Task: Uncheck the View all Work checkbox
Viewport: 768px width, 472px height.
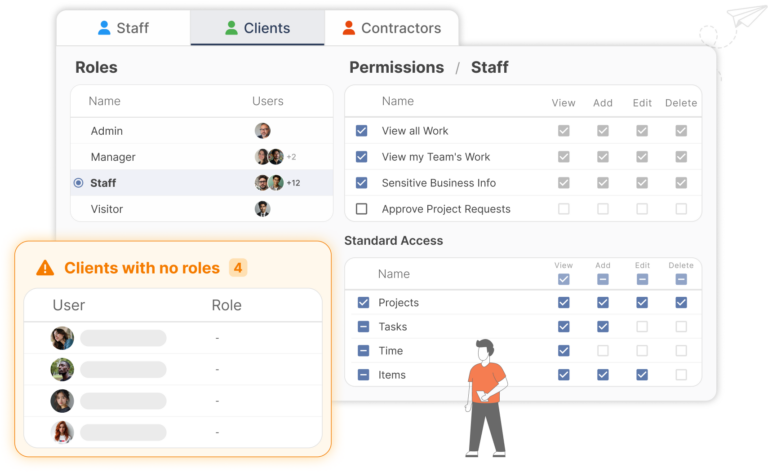Action: click(362, 131)
